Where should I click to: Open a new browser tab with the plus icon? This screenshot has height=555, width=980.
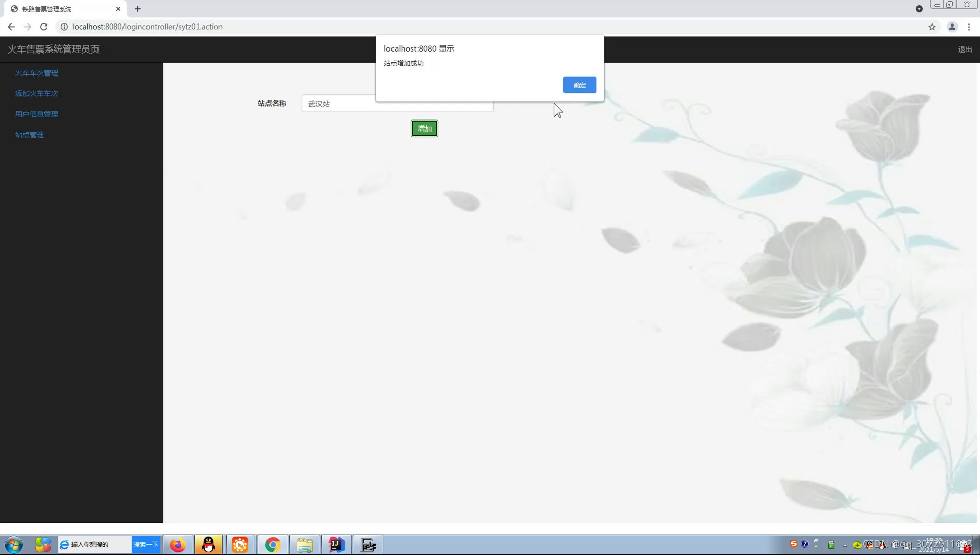pos(138,9)
